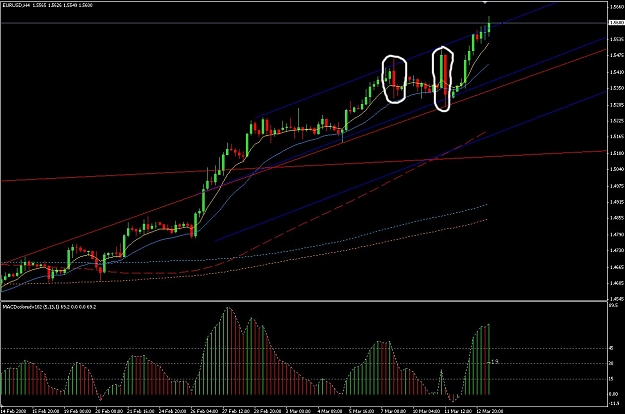
Task: Click the tallest MACD histogram peak near 27 Feb
Action: coord(228,351)
